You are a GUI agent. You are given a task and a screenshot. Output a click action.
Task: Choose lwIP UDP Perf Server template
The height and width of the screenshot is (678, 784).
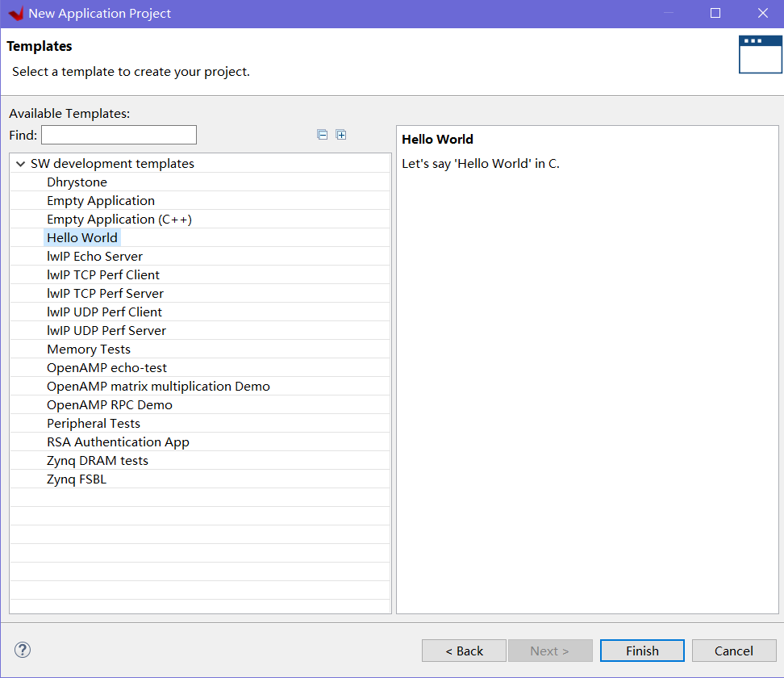(x=106, y=330)
